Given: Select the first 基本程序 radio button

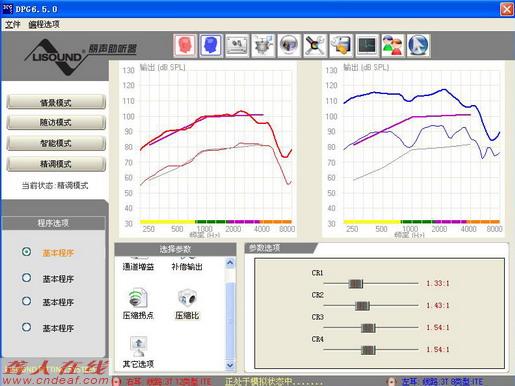Looking at the screenshot, I should (27, 252).
